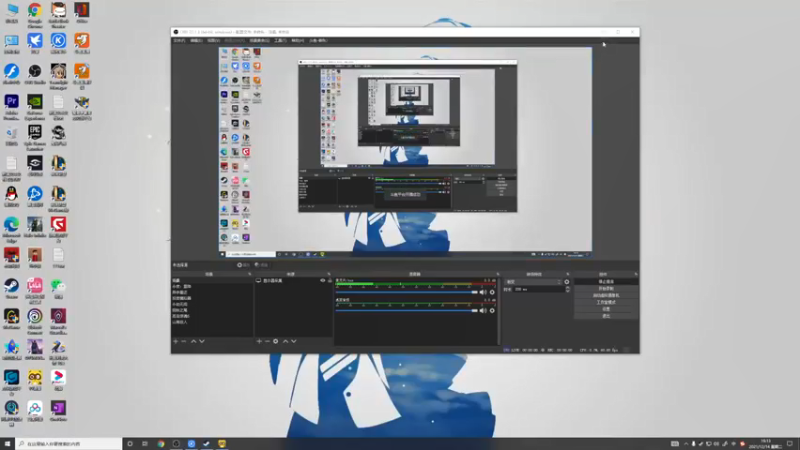This screenshot has height=450, width=800.
Task: Move scene up in the Scenes panel
Action: (193, 341)
